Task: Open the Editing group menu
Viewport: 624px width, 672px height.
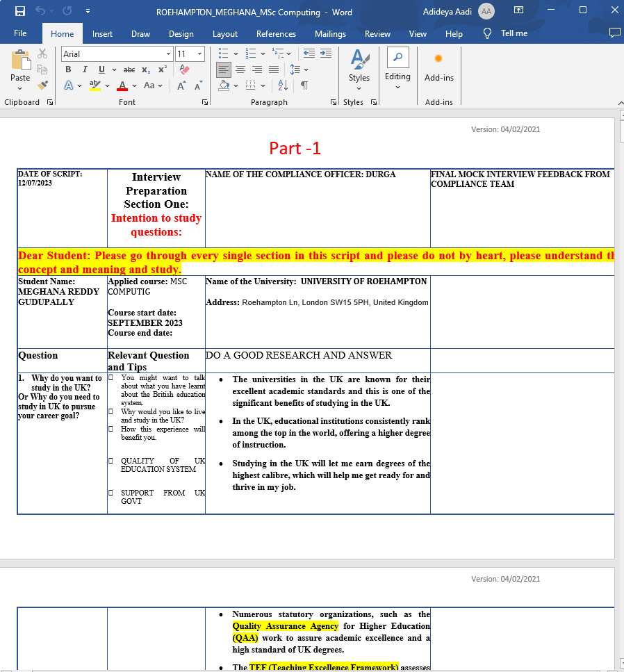Action: click(397, 69)
